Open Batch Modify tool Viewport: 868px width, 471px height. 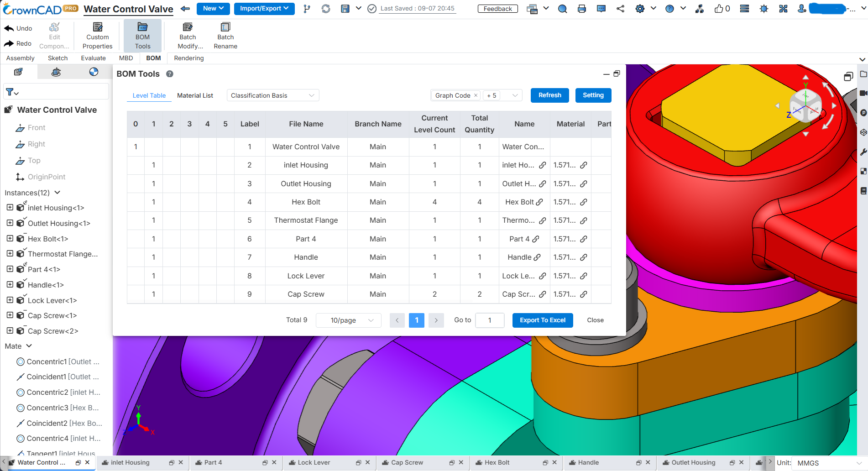(190, 36)
